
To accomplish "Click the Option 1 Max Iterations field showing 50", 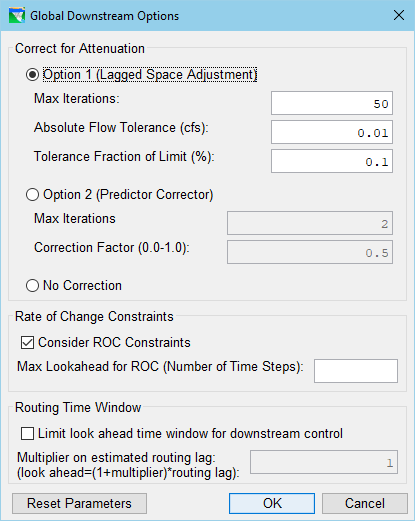I will (332, 103).
